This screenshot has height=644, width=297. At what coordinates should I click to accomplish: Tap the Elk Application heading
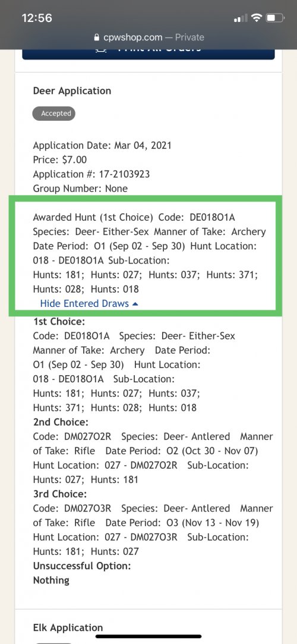[68, 627]
